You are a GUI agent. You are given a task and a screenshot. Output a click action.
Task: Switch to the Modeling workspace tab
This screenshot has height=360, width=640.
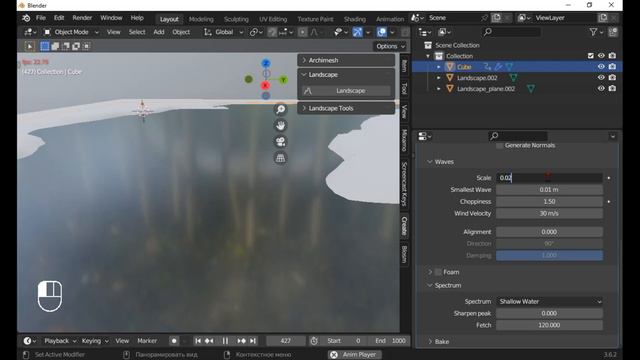pyautogui.click(x=201, y=19)
